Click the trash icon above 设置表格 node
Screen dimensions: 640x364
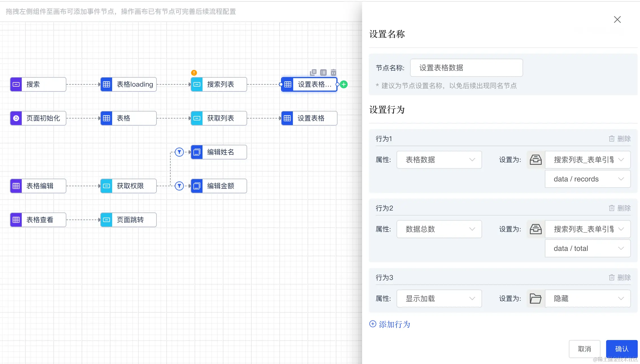point(334,73)
